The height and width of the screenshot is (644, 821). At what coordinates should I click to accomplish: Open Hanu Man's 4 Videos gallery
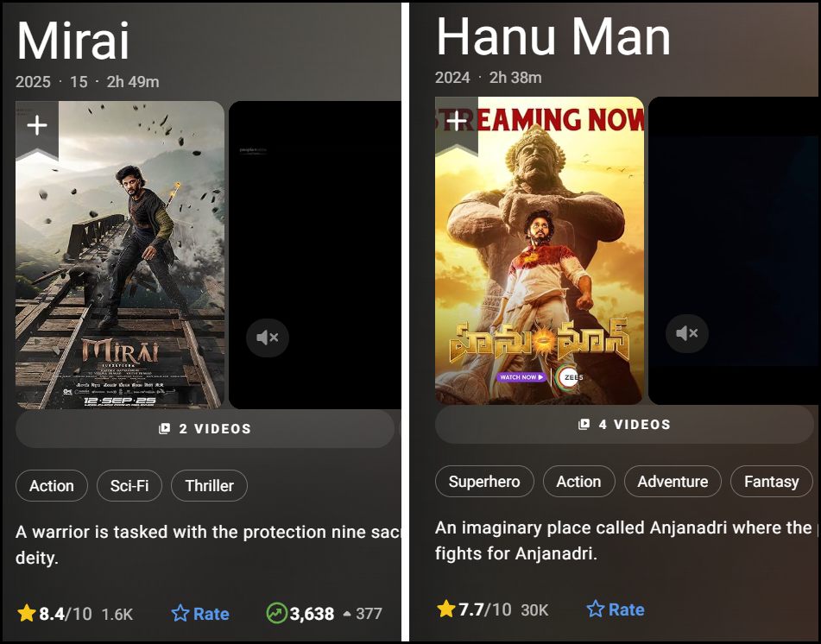tap(625, 425)
